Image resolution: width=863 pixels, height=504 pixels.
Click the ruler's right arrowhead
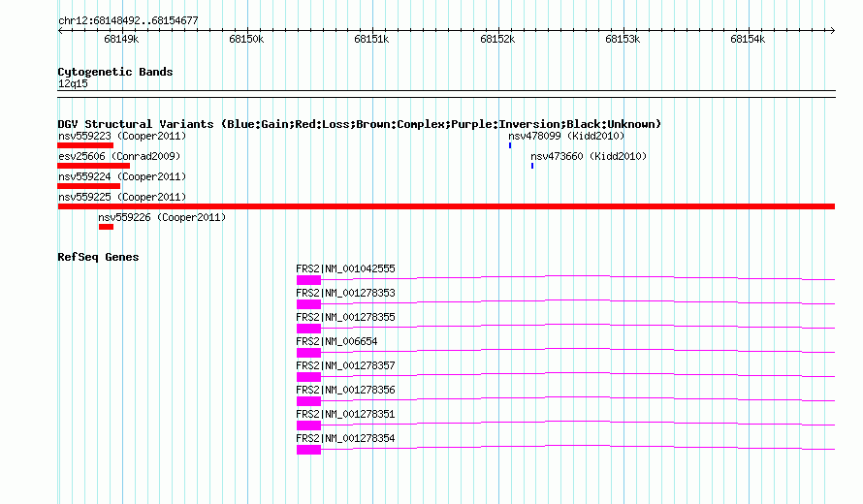(x=832, y=30)
